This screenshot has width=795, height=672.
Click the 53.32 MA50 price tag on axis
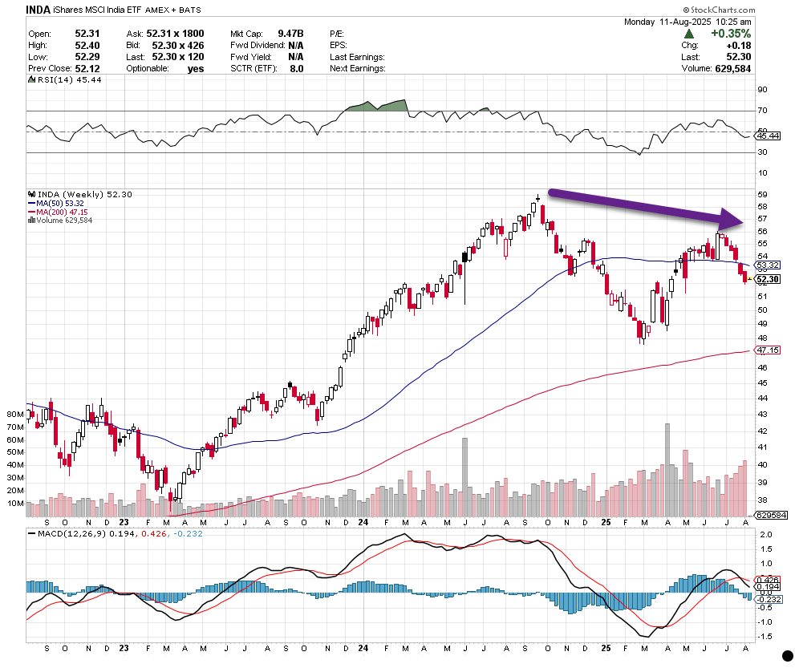(x=768, y=265)
